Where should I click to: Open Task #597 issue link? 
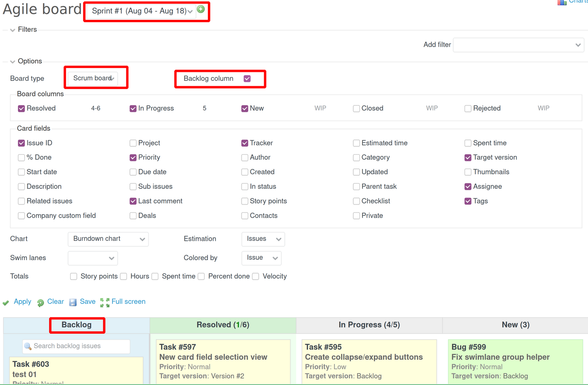(178, 347)
